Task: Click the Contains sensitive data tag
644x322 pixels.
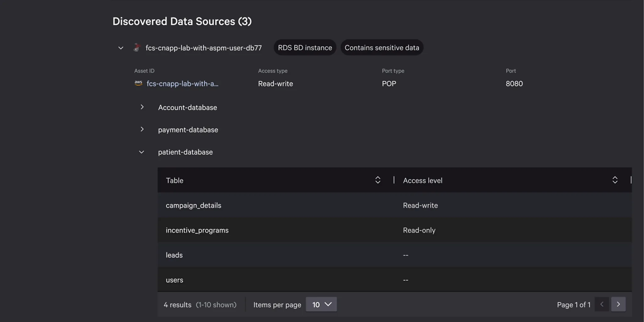Action: (x=382, y=47)
